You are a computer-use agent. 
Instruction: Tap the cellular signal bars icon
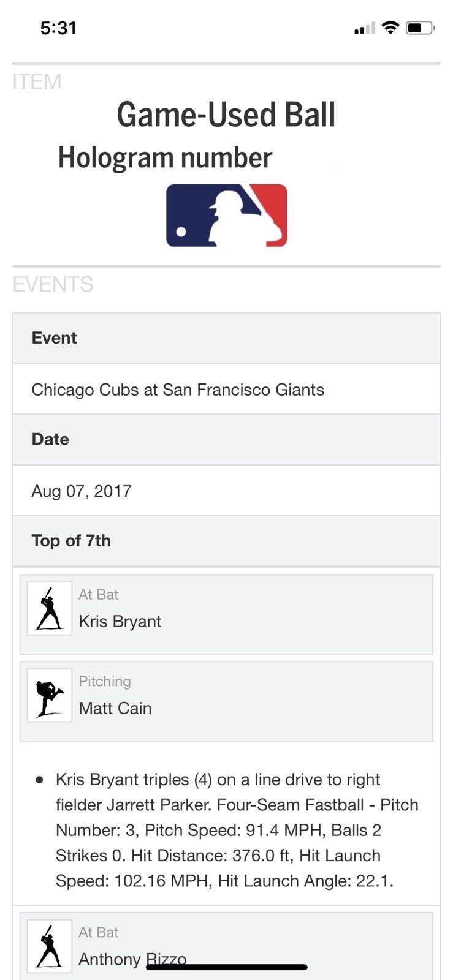(364, 29)
